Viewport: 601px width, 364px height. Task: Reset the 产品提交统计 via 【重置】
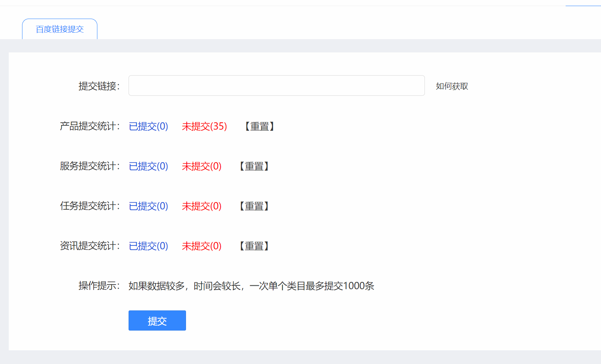click(x=260, y=126)
